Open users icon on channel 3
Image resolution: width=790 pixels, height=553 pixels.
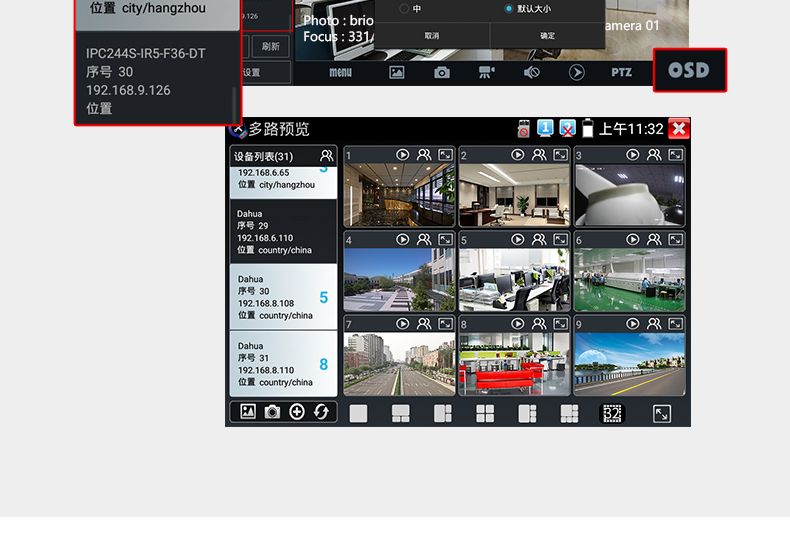coord(654,155)
